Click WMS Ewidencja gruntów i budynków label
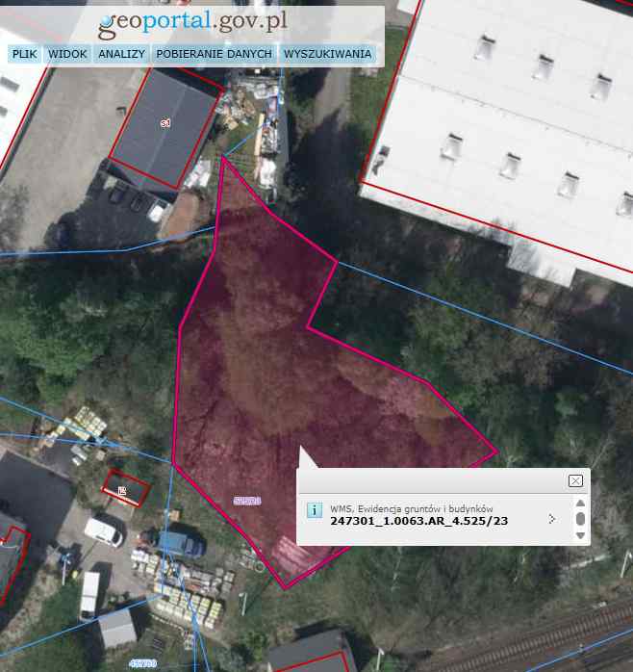The width and height of the screenshot is (633, 672). coord(411,509)
